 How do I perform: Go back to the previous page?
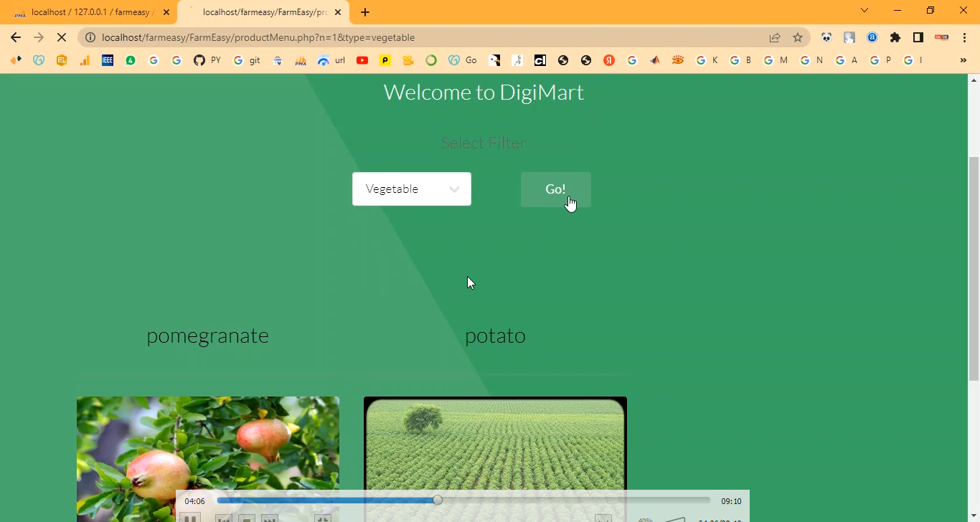16,37
